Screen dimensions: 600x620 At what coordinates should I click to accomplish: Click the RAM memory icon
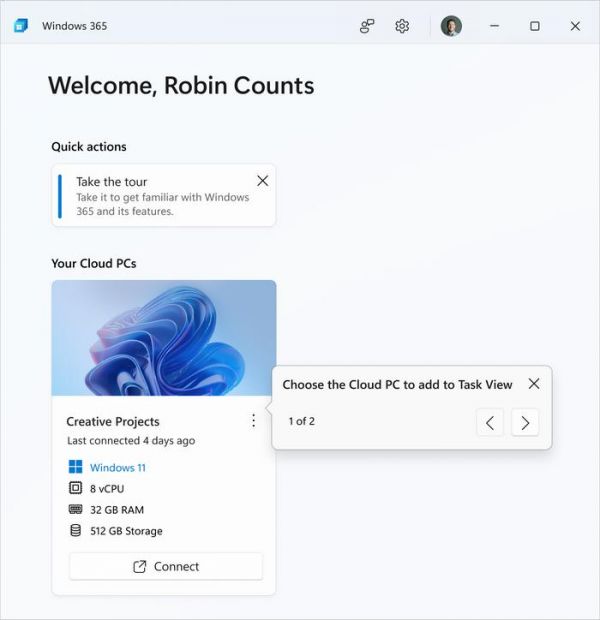coord(75,510)
